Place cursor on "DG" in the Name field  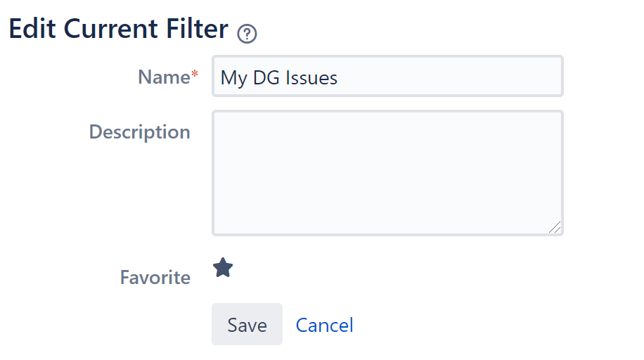point(266,77)
